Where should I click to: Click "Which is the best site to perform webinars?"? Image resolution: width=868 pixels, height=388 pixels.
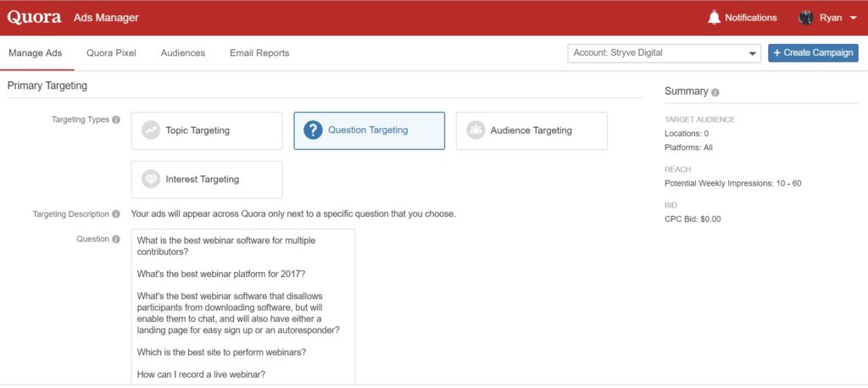tap(220, 352)
